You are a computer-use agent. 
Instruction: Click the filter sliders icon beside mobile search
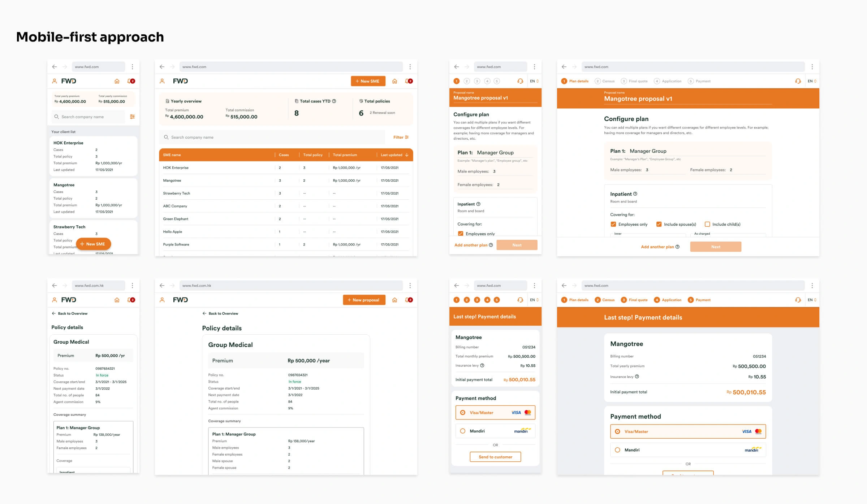[132, 117]
